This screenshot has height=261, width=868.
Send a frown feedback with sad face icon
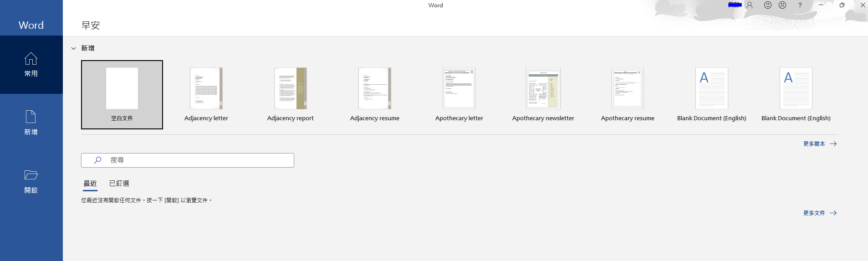(782, 5)
